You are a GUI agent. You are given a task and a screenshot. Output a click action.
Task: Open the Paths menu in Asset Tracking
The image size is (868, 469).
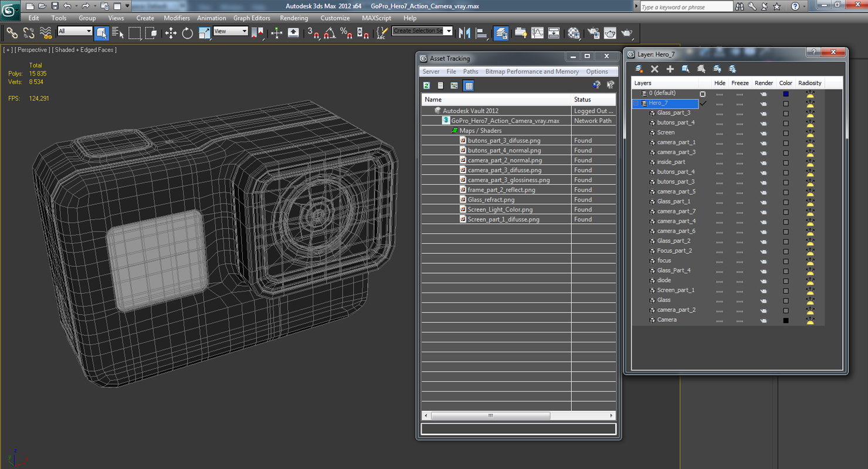(470, 72)
